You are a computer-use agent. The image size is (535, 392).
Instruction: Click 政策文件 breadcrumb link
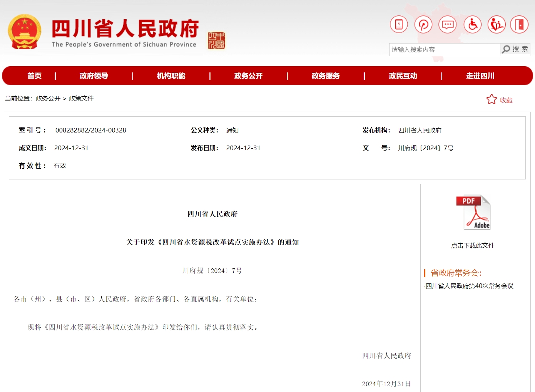(81, 98)
